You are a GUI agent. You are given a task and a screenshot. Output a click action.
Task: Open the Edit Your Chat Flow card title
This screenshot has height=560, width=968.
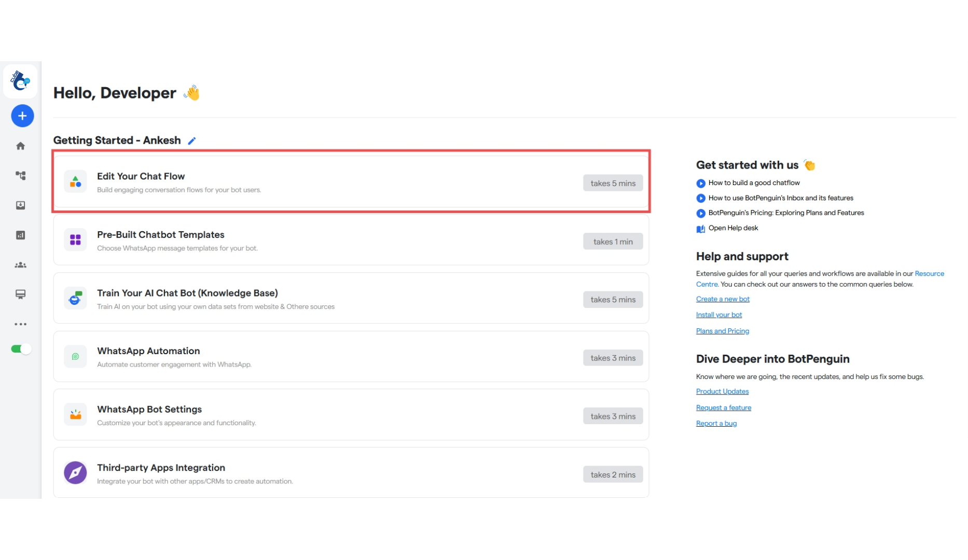click(141, 176)
